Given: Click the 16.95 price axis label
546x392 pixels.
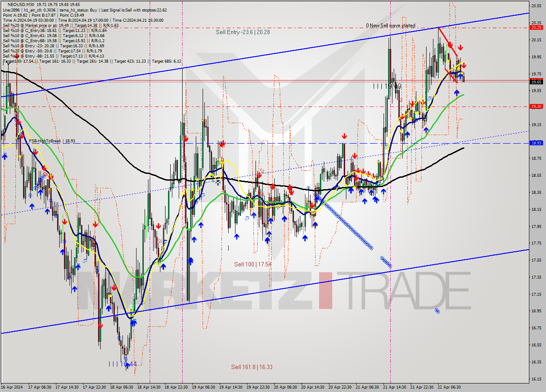Looking at the screenshot, I should 536,311.
